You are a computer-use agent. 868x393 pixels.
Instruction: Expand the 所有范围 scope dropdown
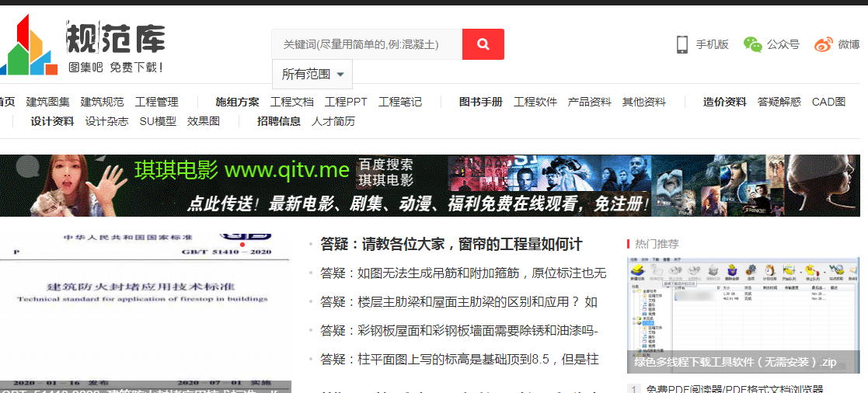click(312, 74)
